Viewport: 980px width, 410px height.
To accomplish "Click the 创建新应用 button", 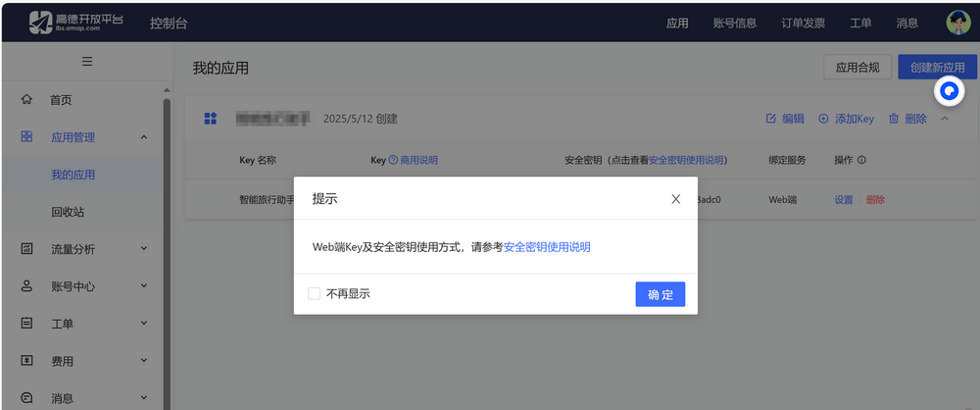I will [937, 68].
